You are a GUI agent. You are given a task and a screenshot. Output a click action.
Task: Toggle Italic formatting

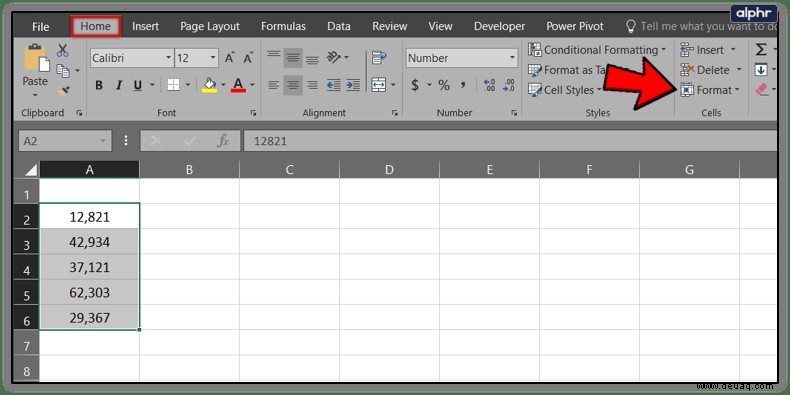119,86
